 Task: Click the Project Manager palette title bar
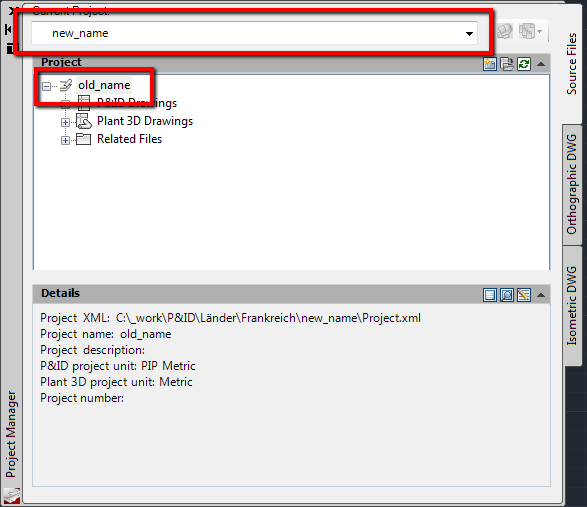click(11, 434)
